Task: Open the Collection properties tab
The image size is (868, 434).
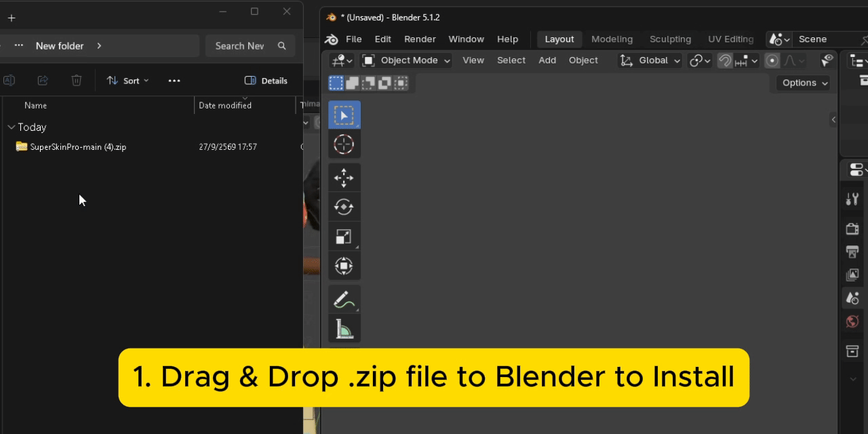Action: [852, 351]
